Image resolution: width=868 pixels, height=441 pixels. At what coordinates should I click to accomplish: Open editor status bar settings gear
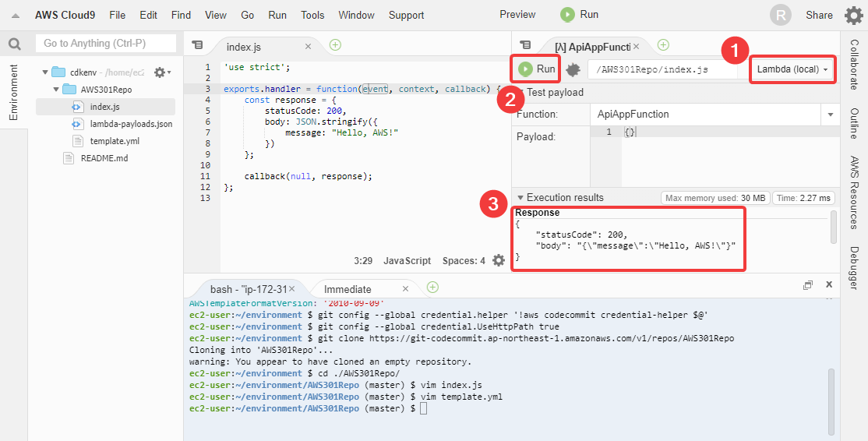click(499, 260)
